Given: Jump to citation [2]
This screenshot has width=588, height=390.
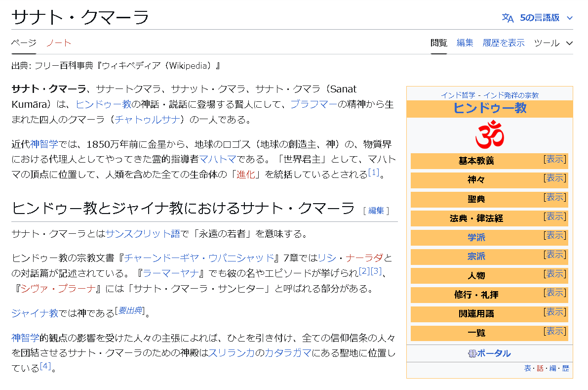Looking at the screenshot, I should coord(364,271).
